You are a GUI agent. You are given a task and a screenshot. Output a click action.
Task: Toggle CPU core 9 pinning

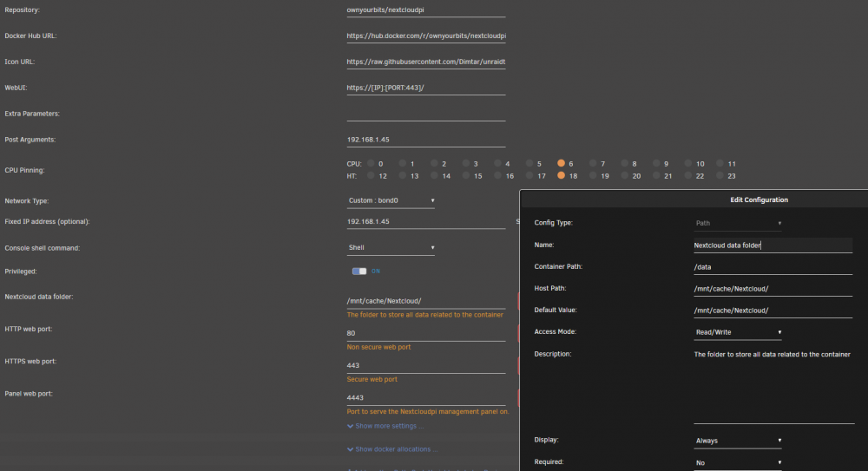[x=656, y=163]
